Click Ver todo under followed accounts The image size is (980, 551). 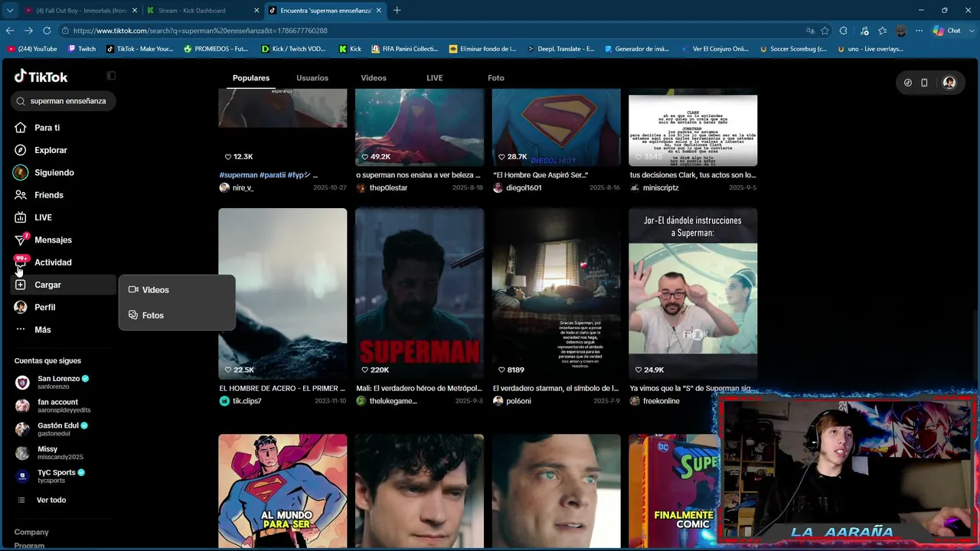[51, 500]
